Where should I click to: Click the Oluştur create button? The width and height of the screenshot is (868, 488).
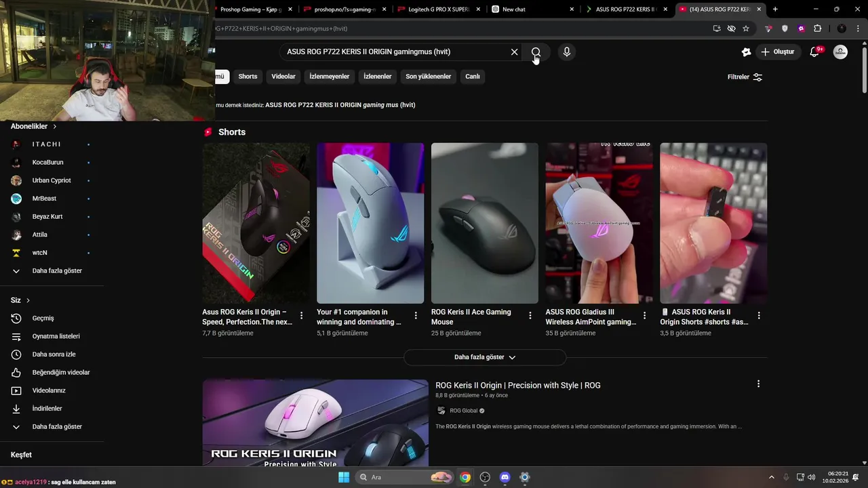point(777,52)
